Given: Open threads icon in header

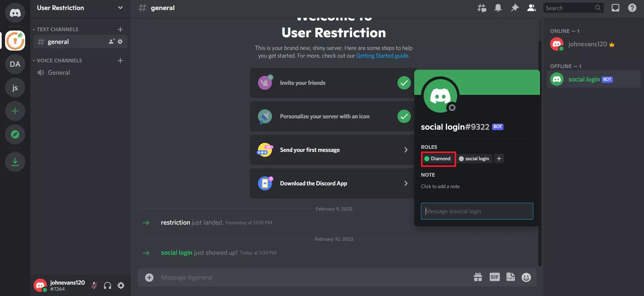Looking at the screenshot, I should [482, 8].
